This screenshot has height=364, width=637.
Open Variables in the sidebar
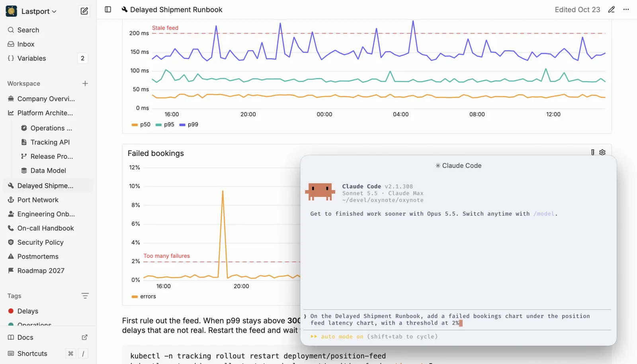pyautogui.click(x=48, y=58)
